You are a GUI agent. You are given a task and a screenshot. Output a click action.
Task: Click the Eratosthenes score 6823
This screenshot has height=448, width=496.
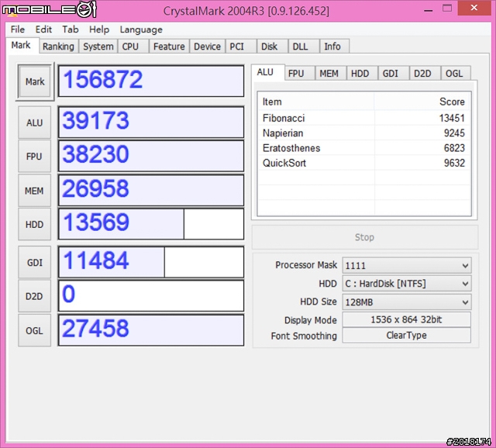click(454, 148)
